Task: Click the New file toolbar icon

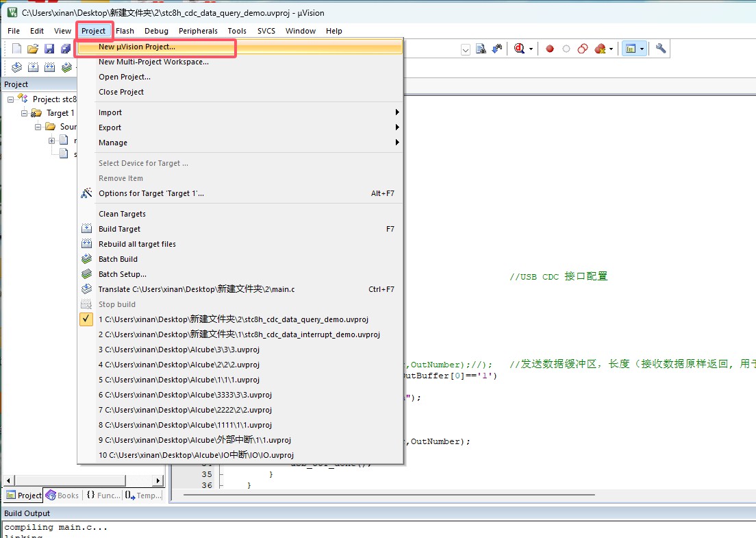Action: pos(16,49)
